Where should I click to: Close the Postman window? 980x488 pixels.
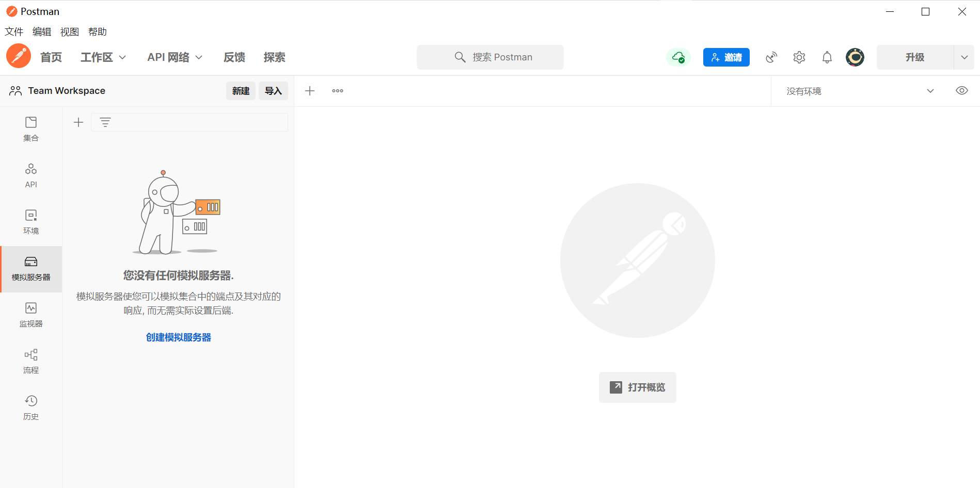[962, 11]
